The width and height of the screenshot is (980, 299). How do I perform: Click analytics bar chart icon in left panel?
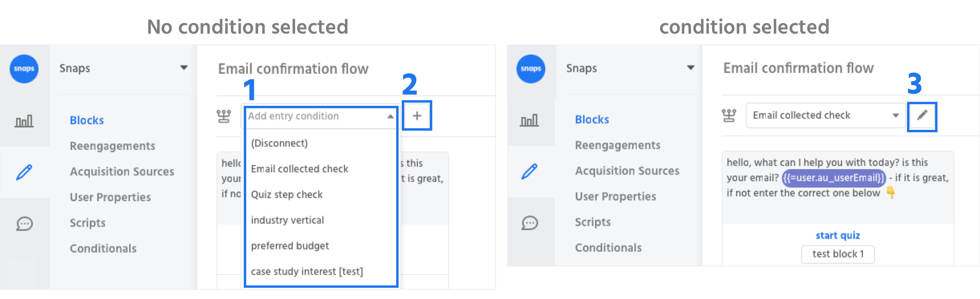24,121
